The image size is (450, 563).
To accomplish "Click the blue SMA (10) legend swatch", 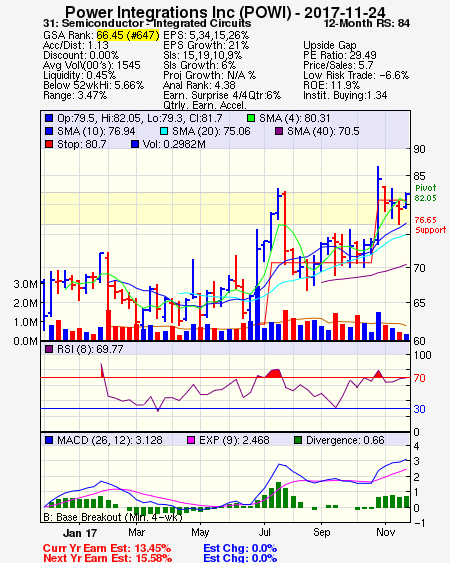I will [49, 131].
